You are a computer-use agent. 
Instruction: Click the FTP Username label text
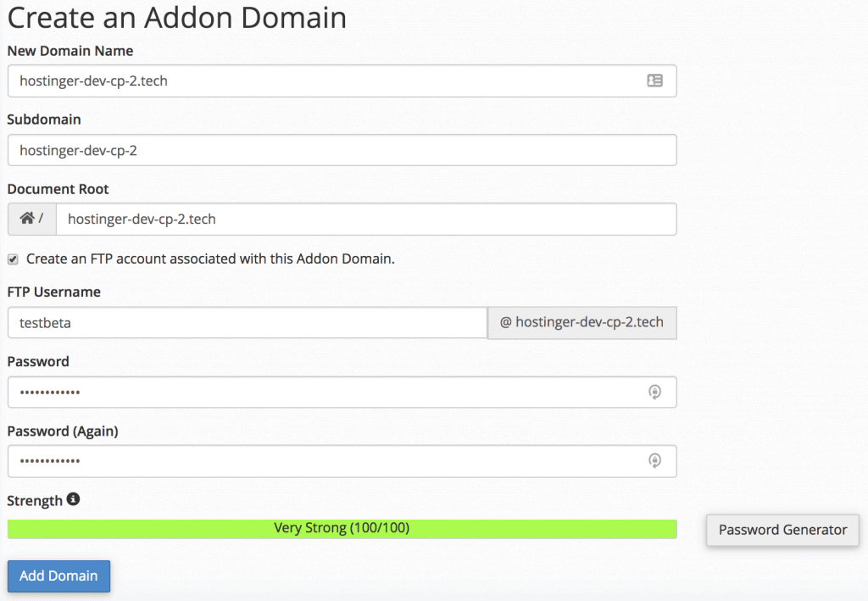(x=53, y=292)
